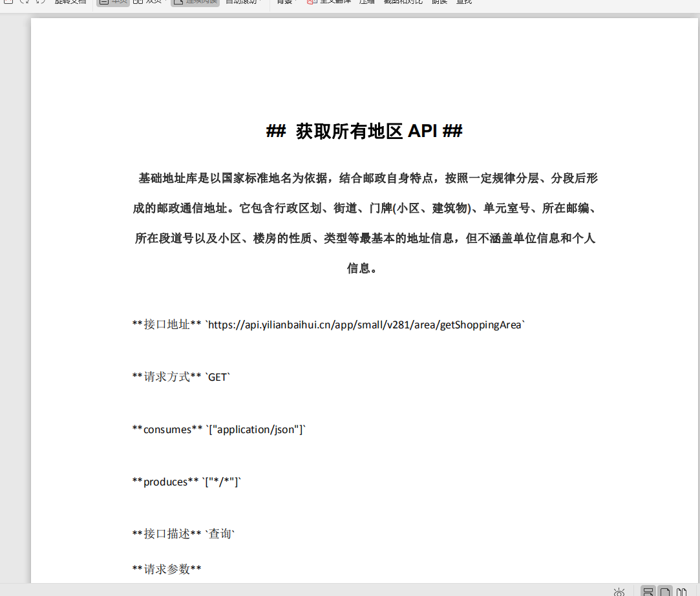700x596 pixels.
Task: Click the '接口地址' label text
Action: (x=167, y=325)
